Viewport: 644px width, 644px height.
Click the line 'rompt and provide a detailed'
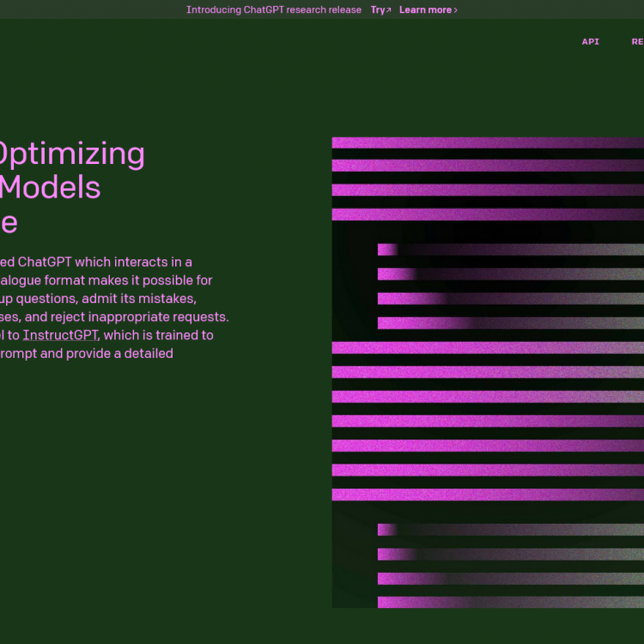pos(86,354)
